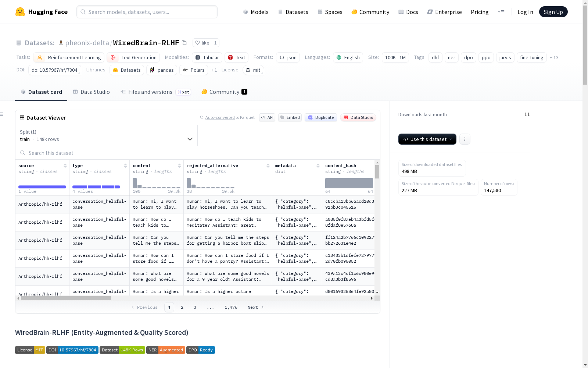
Task: Filter by Text modality tag
Action: coord(237,57)
